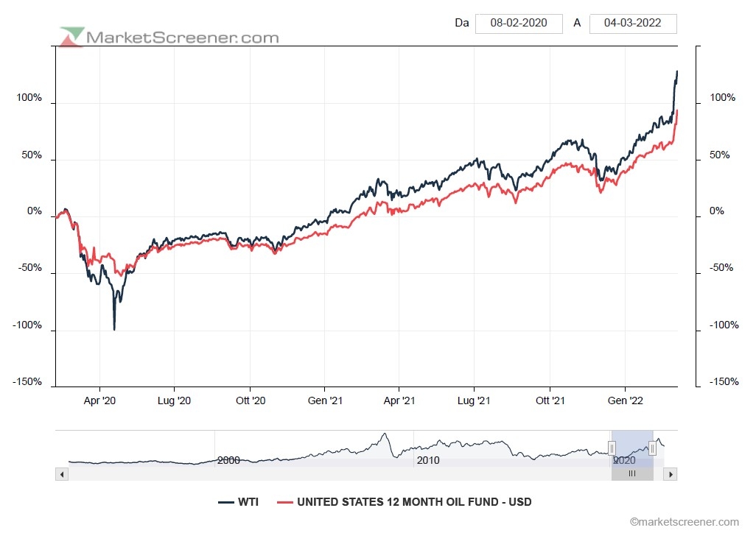Click the right range selector handle
The image size is (756, 533).
[x=652, y=448]
